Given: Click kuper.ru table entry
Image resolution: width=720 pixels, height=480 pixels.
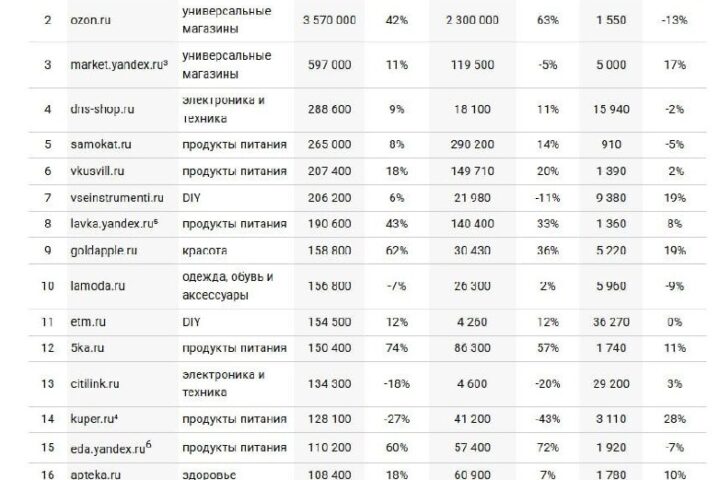Looking at the screenshot, I should 94,419.
